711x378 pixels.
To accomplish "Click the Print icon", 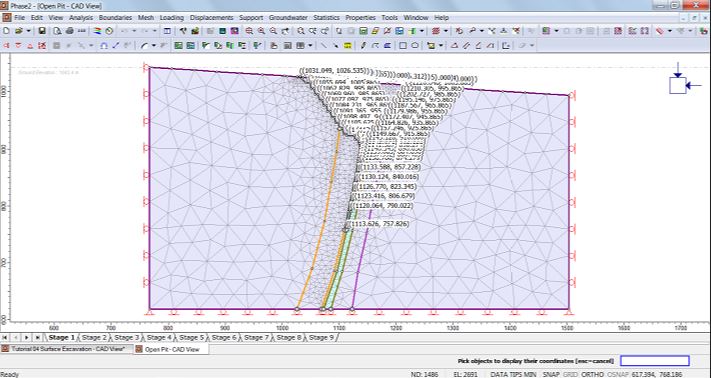I will (x=69, y=31).
